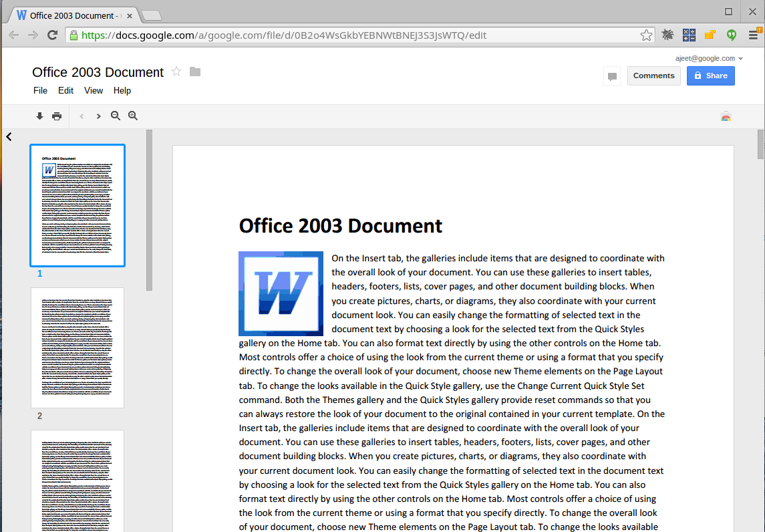This screenshot has width=765, height=532.
Task: Click the page number 1 label
Action: (x=40, y=274)
